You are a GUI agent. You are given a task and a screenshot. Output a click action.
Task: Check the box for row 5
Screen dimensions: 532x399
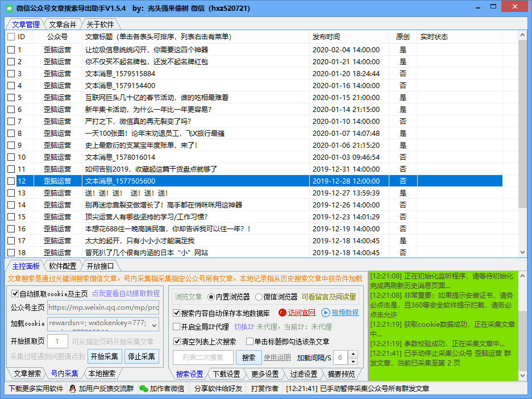point(11,97)
